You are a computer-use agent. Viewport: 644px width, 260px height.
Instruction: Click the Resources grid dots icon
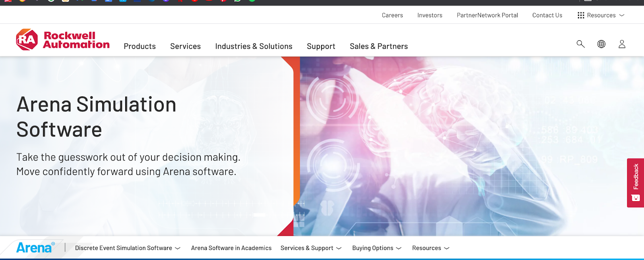[581, 15]
